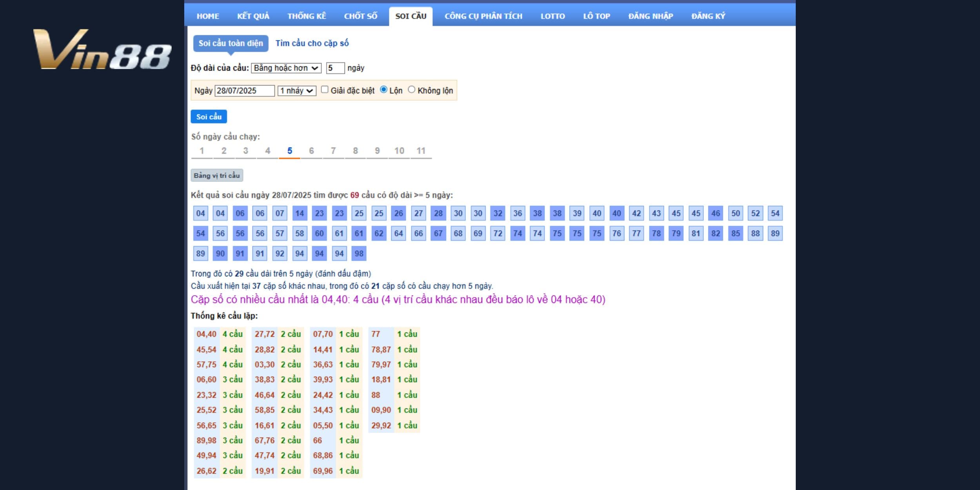Open the THỐNG KÊ menu

point(307,16)
